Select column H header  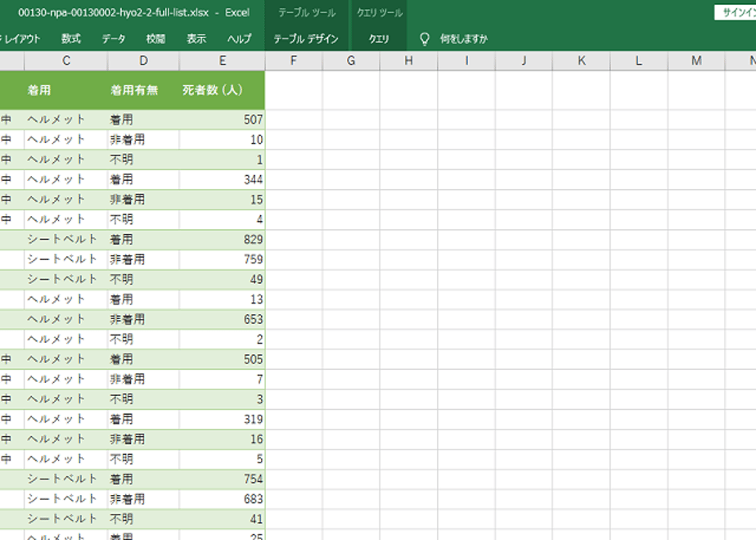click(x=408, y=61)
